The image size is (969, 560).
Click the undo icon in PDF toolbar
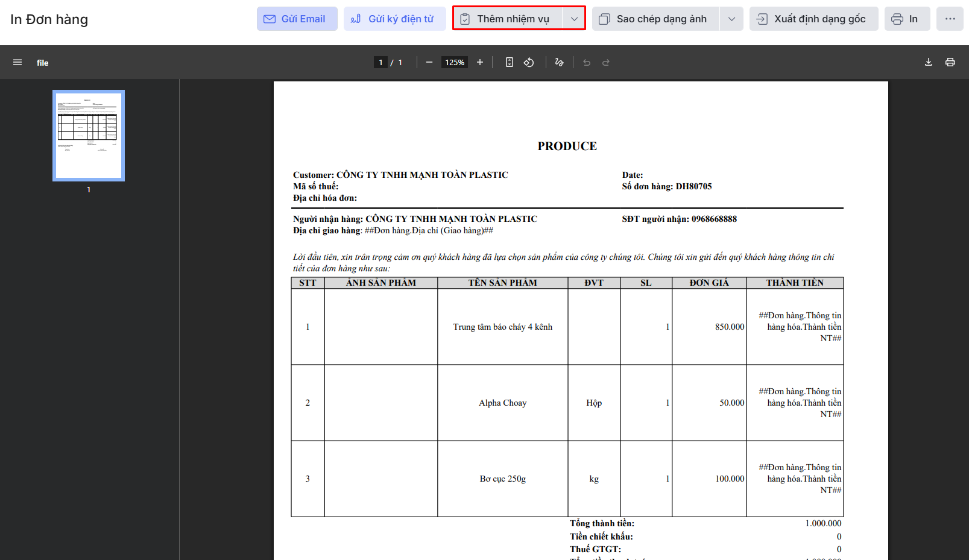pos(587,62)
